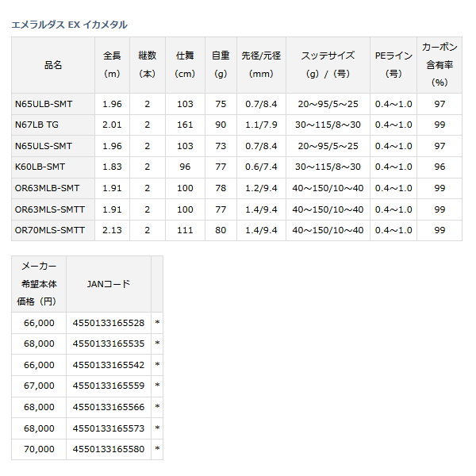Select weight 80 for OR70MLS-SMTT
476x476 pixels.
(x=221, y=230)
